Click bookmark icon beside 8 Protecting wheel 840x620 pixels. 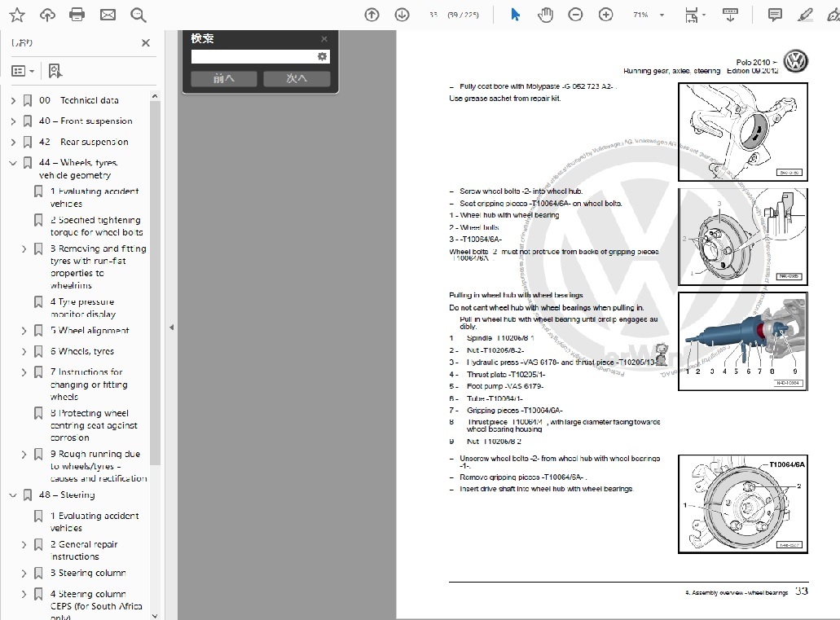tap(38, 413)
